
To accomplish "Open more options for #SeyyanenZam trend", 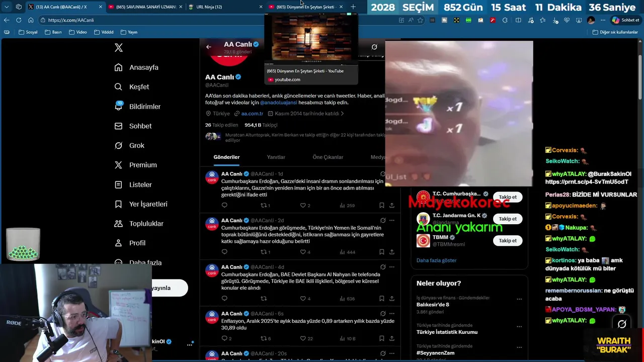I will point(519,347).
